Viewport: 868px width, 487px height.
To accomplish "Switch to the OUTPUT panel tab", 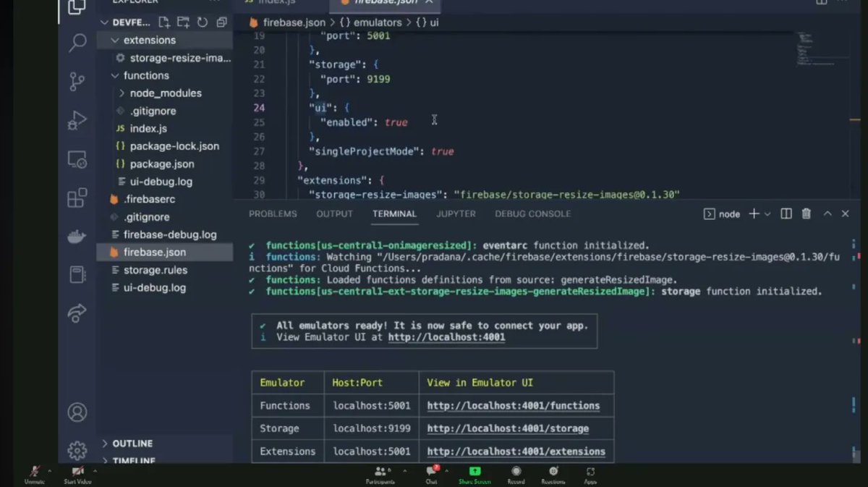I will [x=335, y=213].
